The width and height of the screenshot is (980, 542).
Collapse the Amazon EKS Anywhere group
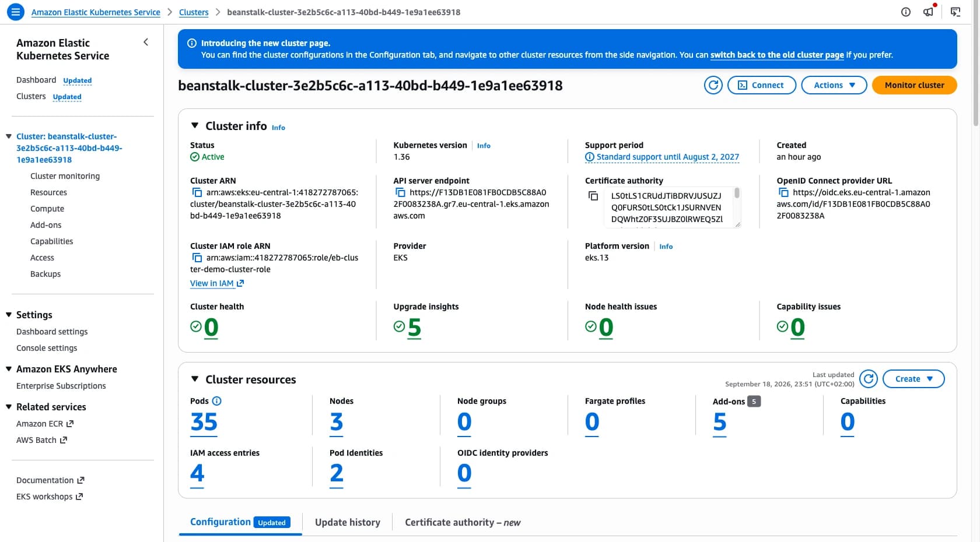pyautogui.click(x=9, y=369)
